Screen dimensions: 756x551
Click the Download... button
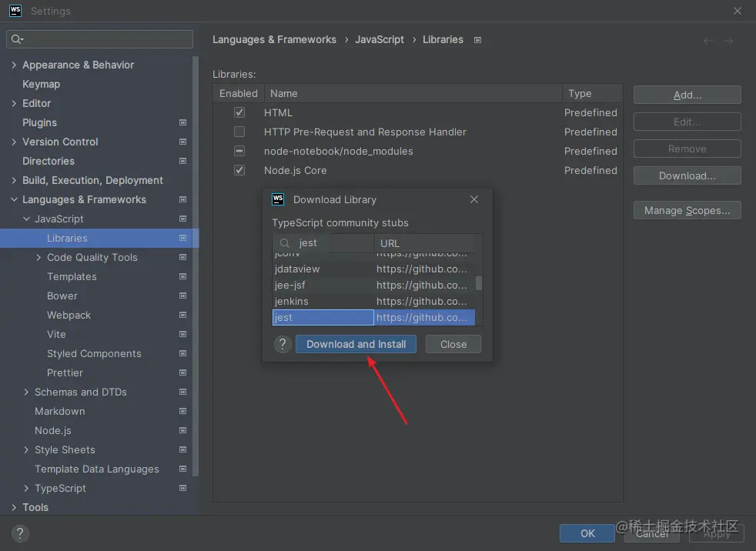tap(687, 176)
